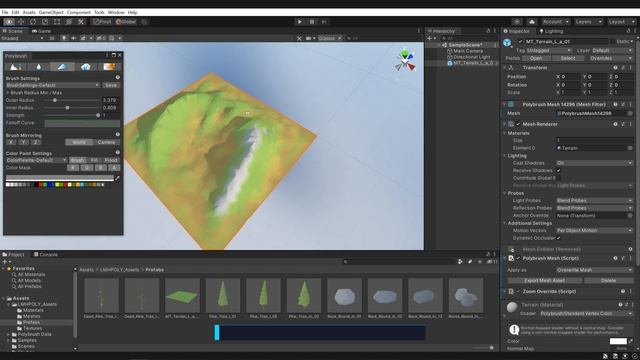This screenshot has height=360, width=640.
Task: Open the GameObject menu
Action: (51, 13)
